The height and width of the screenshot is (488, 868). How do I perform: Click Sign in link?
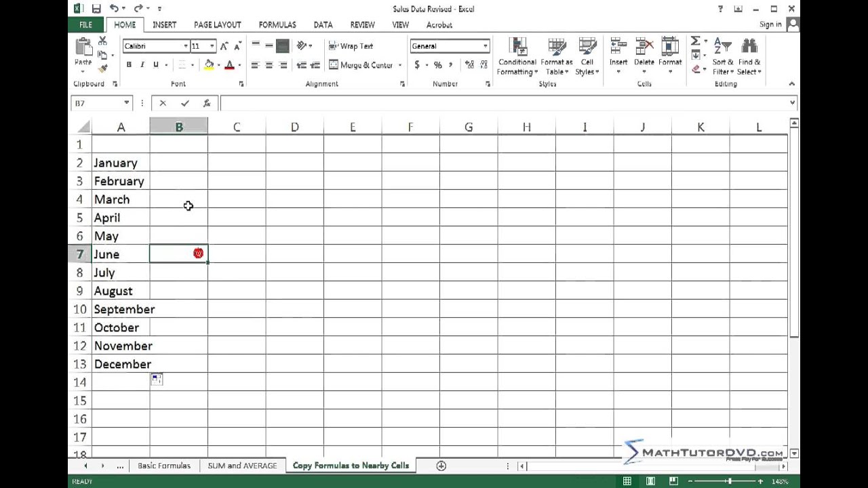pos(770,24)
